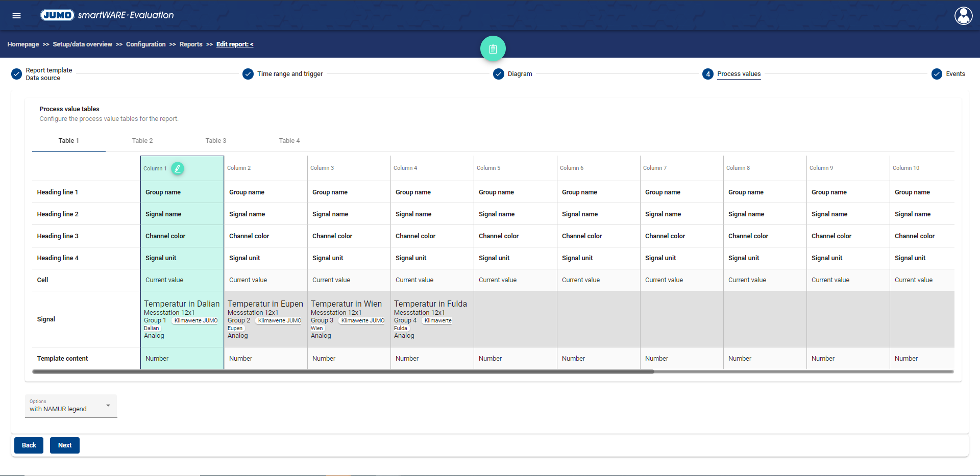Click the Time range and trigger step icon
980x476 pixels.
click(248, 74)
